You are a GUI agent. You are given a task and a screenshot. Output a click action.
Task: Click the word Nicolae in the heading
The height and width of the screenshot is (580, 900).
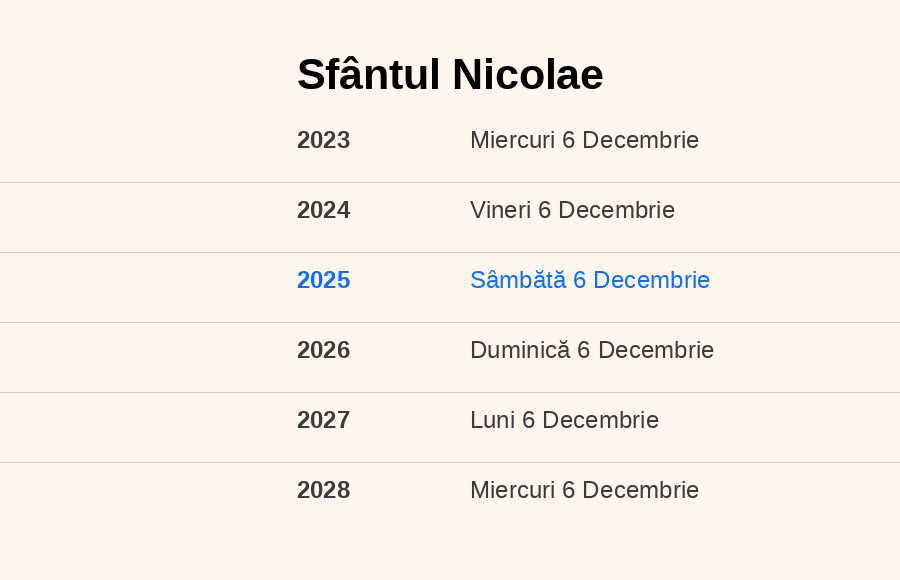pyautogui.click(x=527, y=75)
